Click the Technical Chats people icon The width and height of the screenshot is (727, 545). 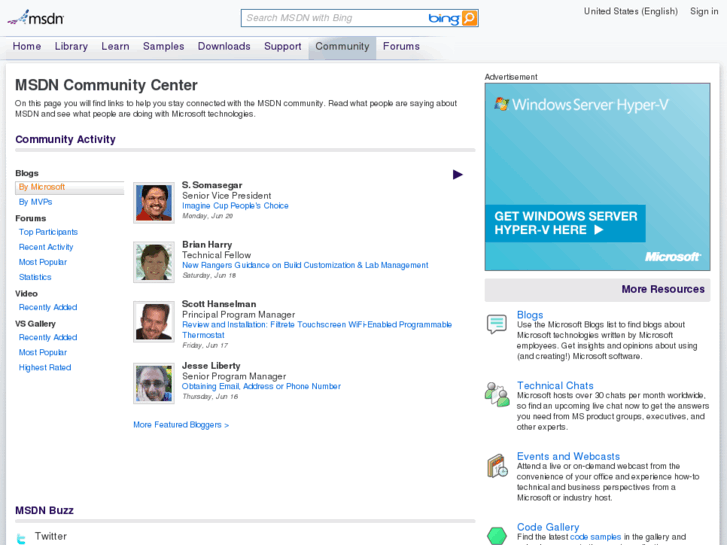[497, 395]
